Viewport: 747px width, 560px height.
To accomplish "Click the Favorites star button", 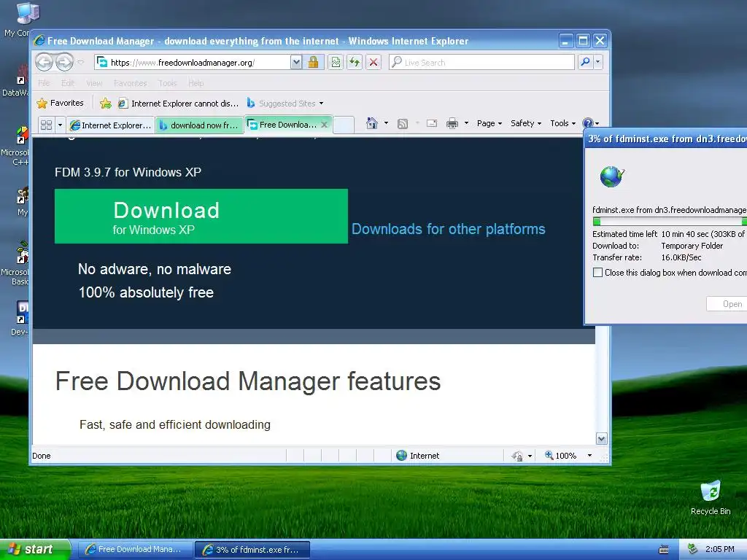I will pyautogui.click(x=60, y=104).
